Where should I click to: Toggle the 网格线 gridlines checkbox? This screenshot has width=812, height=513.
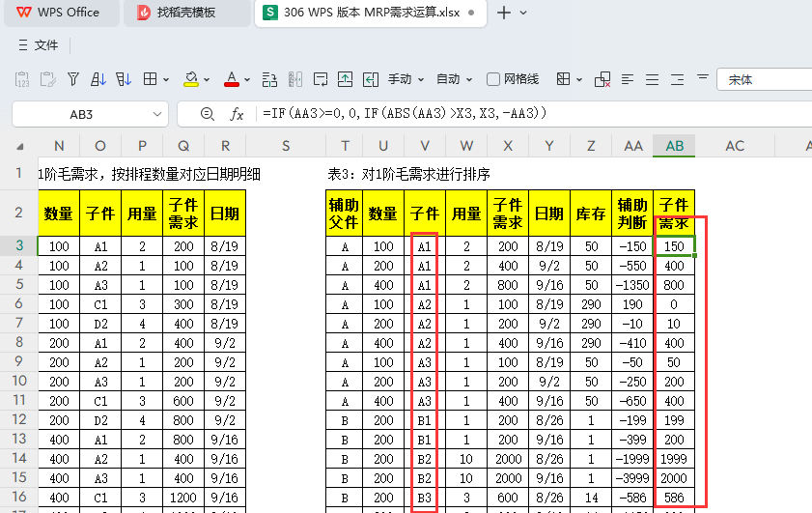[x=493, y=79]
